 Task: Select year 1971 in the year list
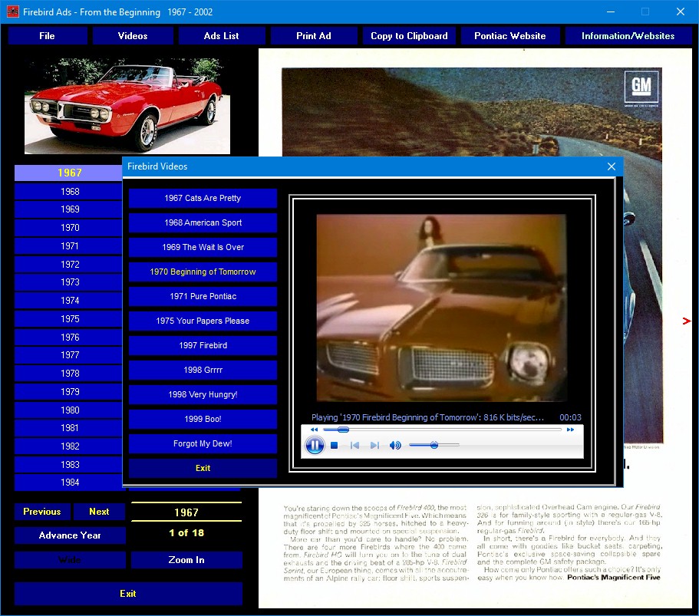click(68, 245)
